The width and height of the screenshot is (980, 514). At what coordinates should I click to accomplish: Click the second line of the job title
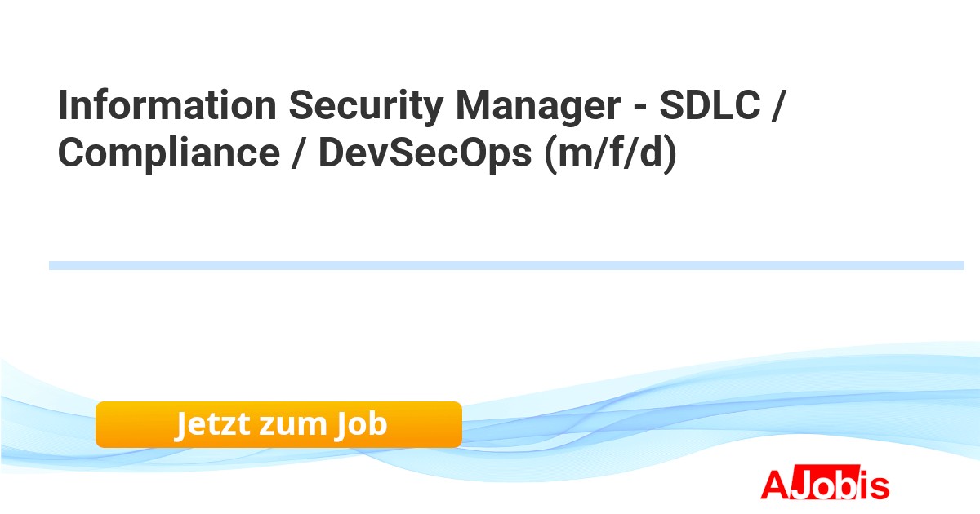pos(367,154)
